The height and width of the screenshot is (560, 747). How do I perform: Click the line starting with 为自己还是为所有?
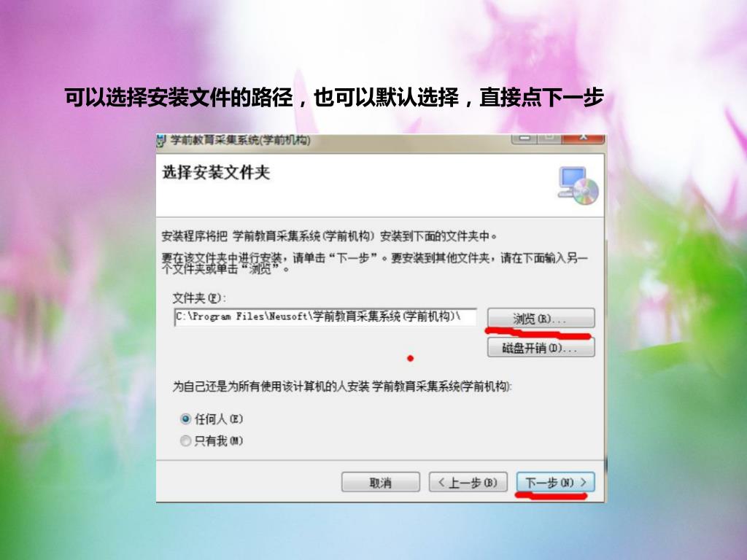pyautogui.click(x=342, y=386)
